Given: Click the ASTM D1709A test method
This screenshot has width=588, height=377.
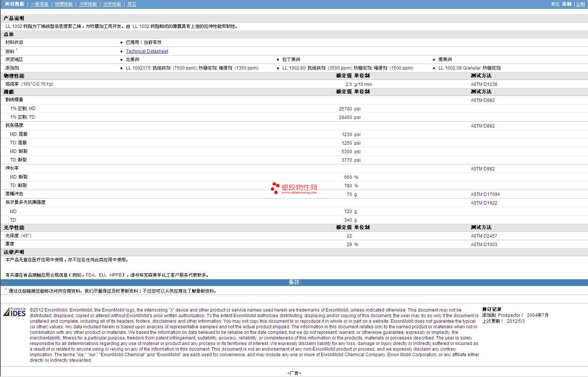Looking at the screenshot, I should pos(485,194).
